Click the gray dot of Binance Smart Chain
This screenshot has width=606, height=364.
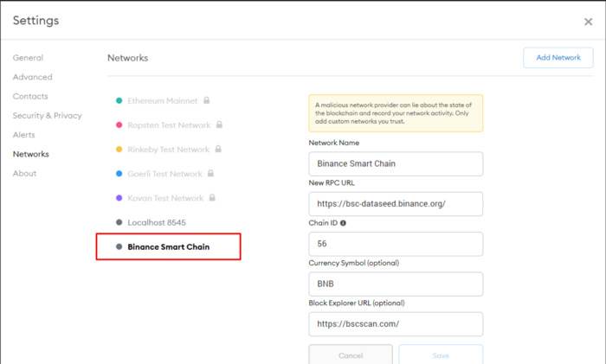coord(119,246)
